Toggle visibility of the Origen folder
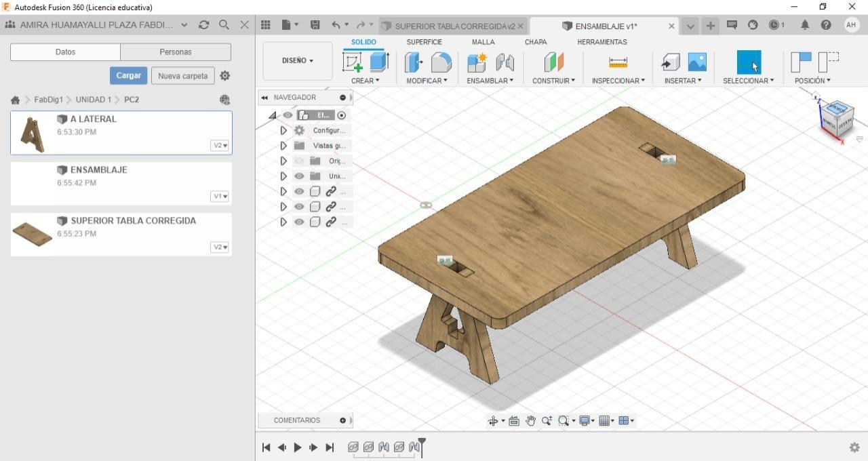Image resolution: width=868 pixels, height=461 pixels. tap(299, 161)
